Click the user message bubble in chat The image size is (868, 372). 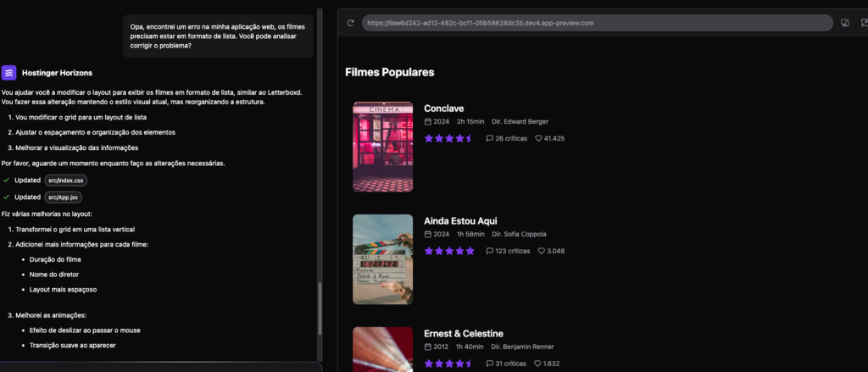coord(218,36)
